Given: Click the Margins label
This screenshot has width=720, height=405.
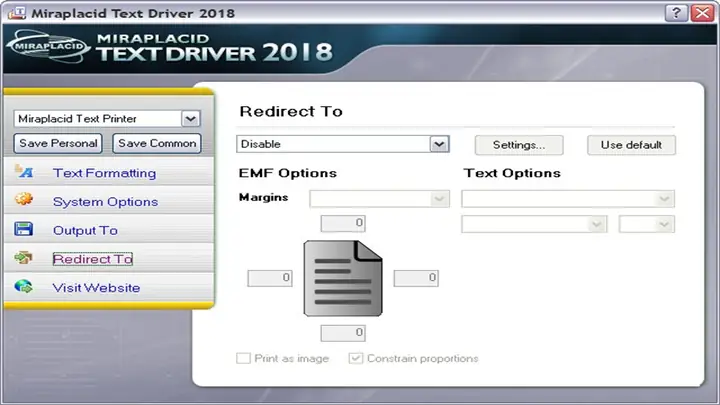Looking at the screenshot, I should [264, 197].
